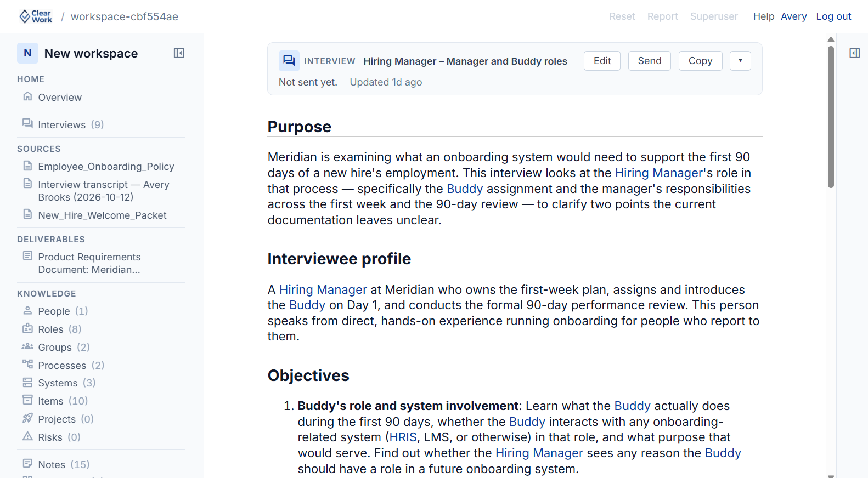868x478 pixels.
Task: Collapse the left sidebar panel icon
Action: (179, 53)
